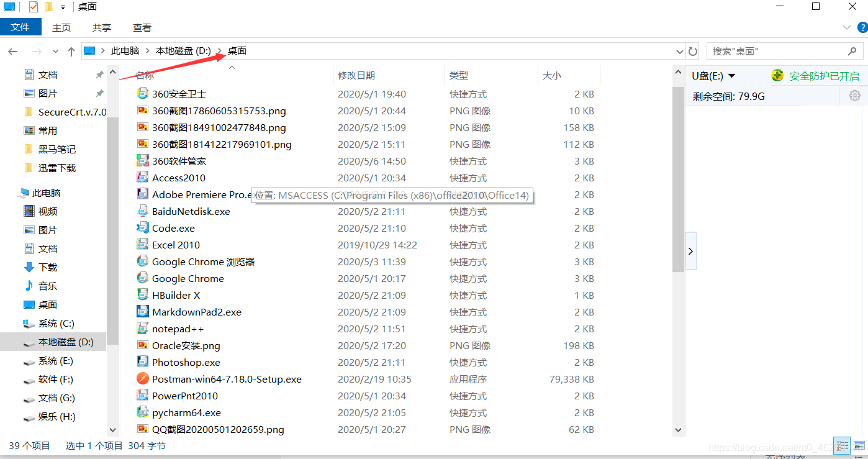Select the Excel 2010 icon
This screenshot has height=459, width=868.
click(x=143, y=245)
